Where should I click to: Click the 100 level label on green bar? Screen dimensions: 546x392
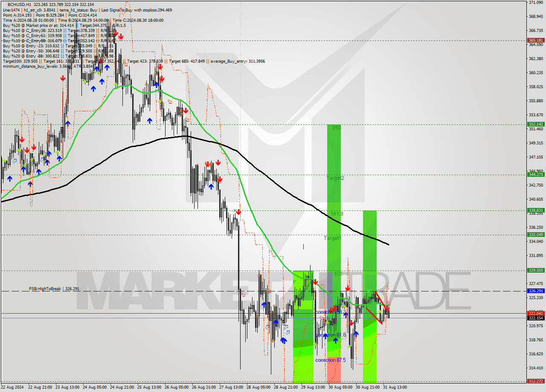[338, 274]
